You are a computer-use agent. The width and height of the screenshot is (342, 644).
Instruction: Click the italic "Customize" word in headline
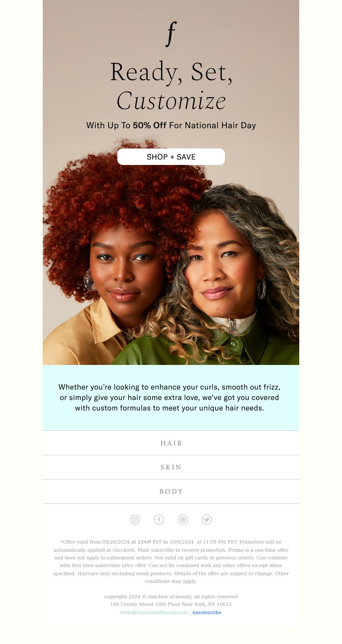pos(171,101)
